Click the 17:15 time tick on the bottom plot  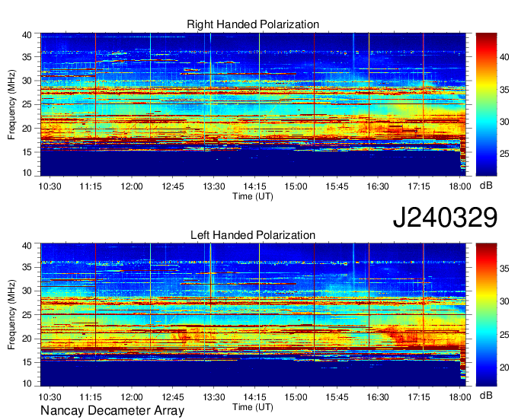coord(419,397)
